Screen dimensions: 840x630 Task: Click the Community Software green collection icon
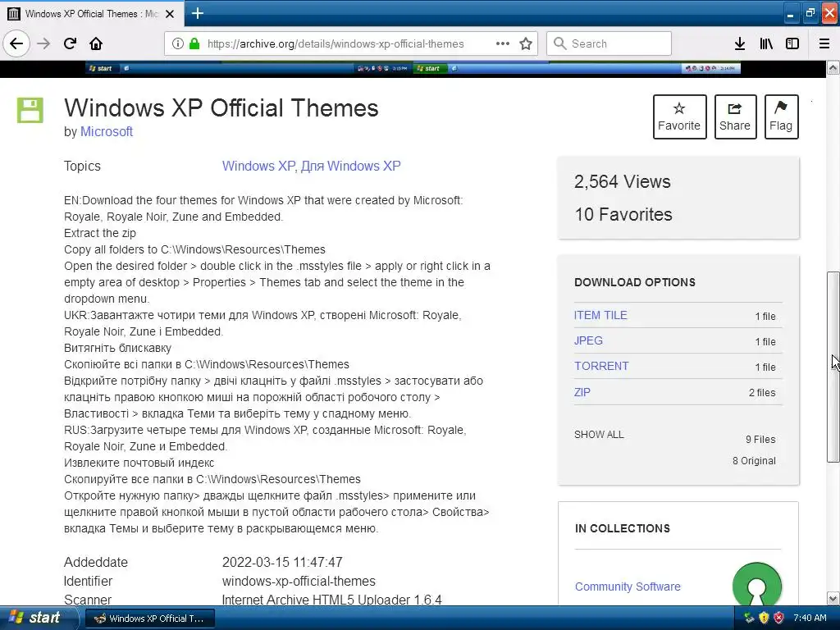pos(756,584)
